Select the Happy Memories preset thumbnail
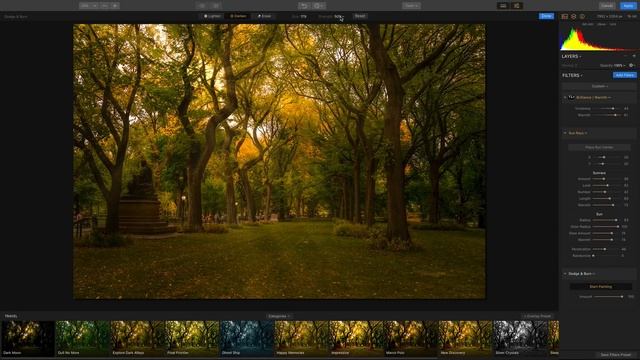This screenshot has width=640, height=360. 302,338
